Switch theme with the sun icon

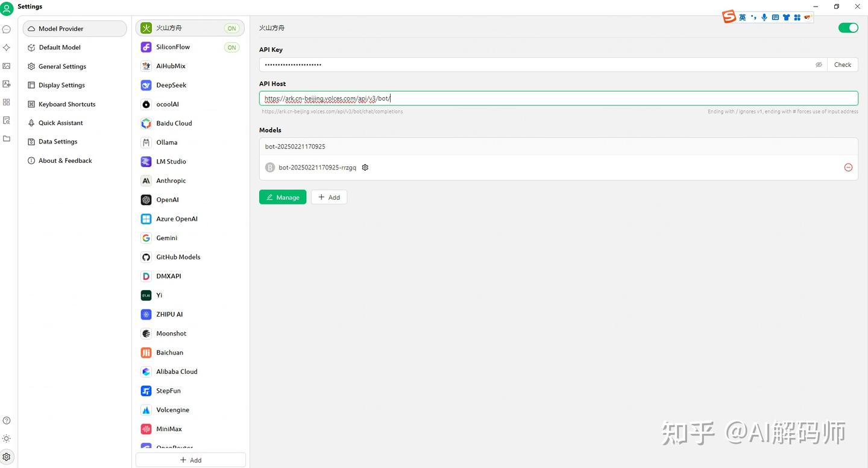coord(7,438)
